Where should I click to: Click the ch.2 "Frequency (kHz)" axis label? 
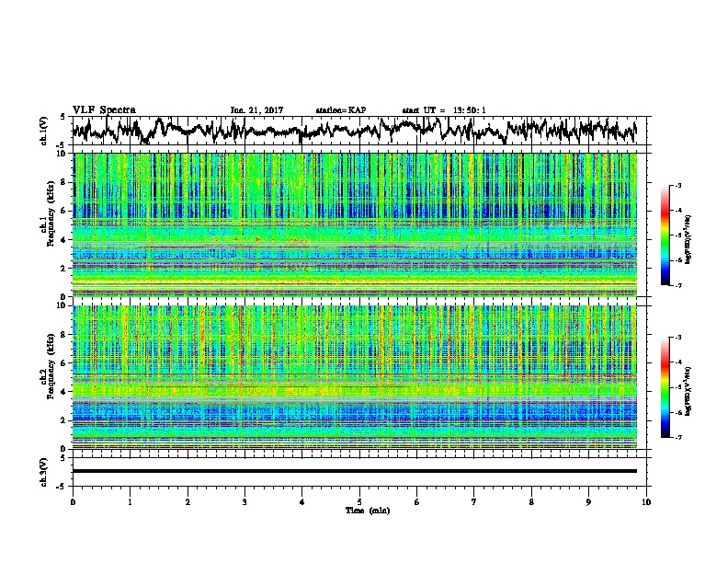tap(51, 366)
